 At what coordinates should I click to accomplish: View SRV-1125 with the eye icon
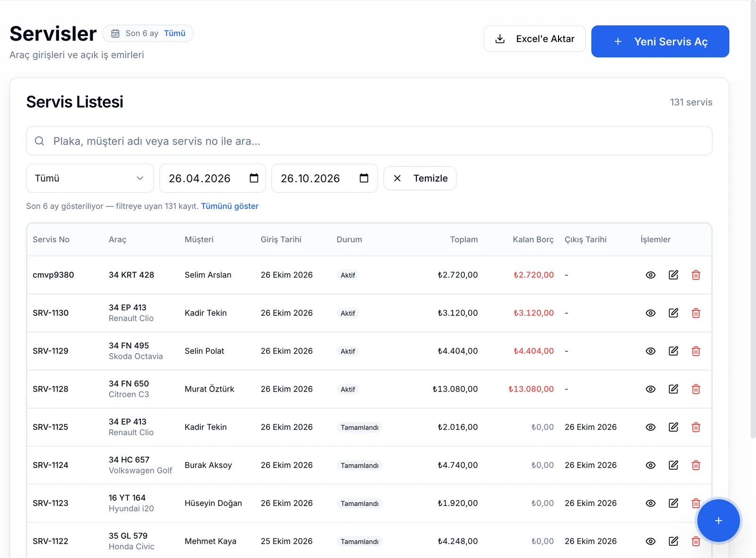(651, 427)
